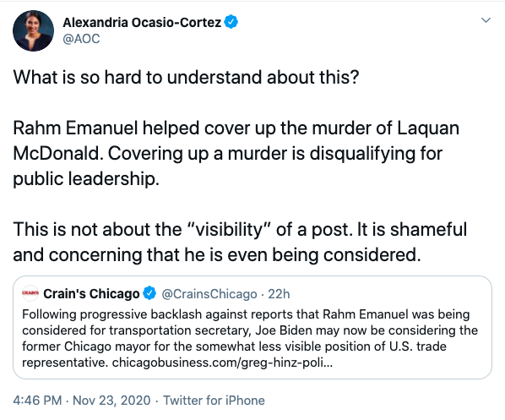The image size is (505, 420).
Task: Click Crain's Chicago verified badge
Action: pyautogui.click(x=149, y=293)
